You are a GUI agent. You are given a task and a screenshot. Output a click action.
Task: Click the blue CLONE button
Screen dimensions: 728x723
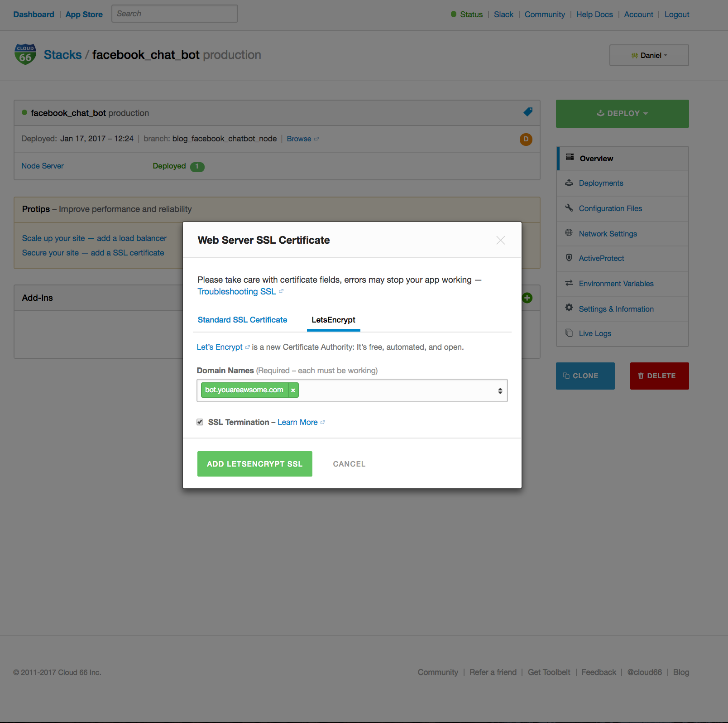tap(585, 376)
